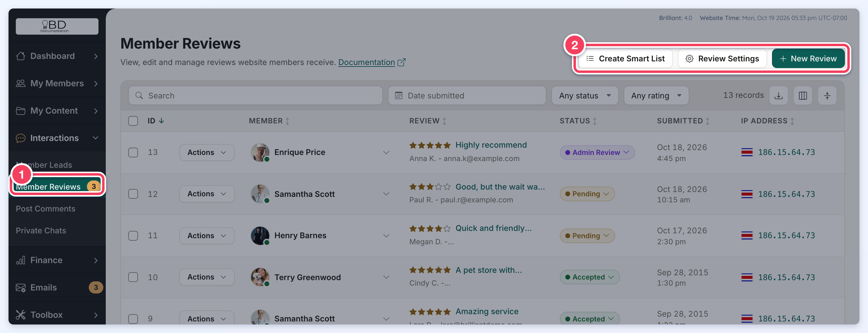The height and width of the screenshot is (333, 868).
Task: Change Pending status for Samantha Scott's review
Action: [x=587, y=194]
